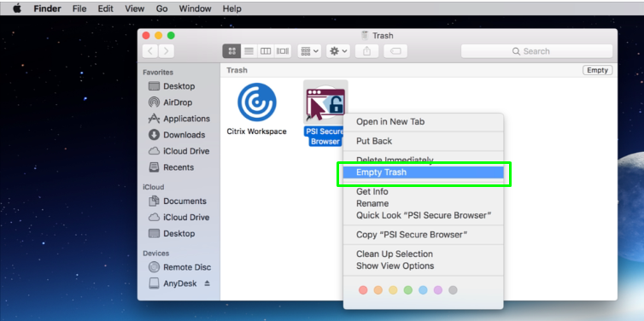This screenshot has height=321, width=644.
Task: Open Applications in sidebar
Action: [x=179, y=119]
